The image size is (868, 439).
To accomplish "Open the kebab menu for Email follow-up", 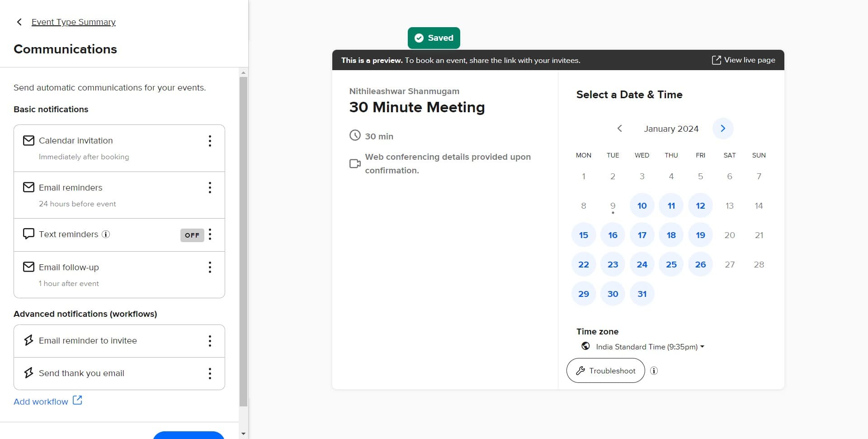I will coord(210,267).
